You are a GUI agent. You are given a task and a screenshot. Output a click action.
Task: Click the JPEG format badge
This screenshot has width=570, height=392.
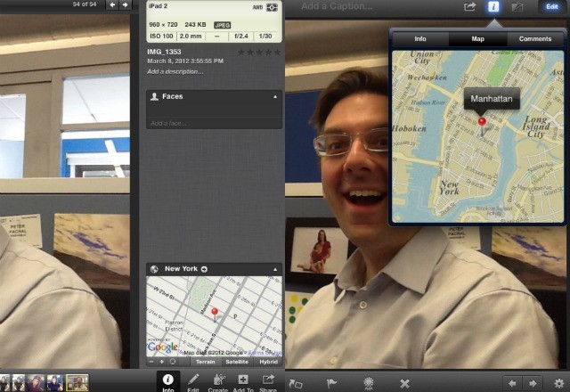222,25
